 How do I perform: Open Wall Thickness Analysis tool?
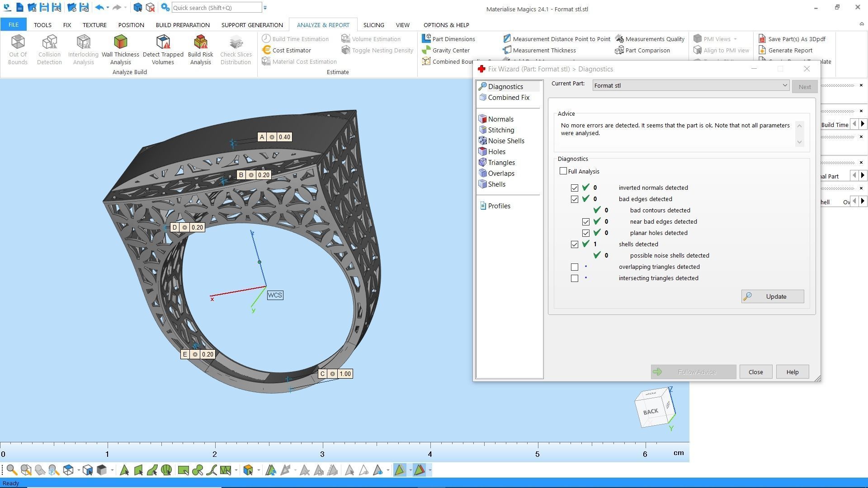point(120,49)
